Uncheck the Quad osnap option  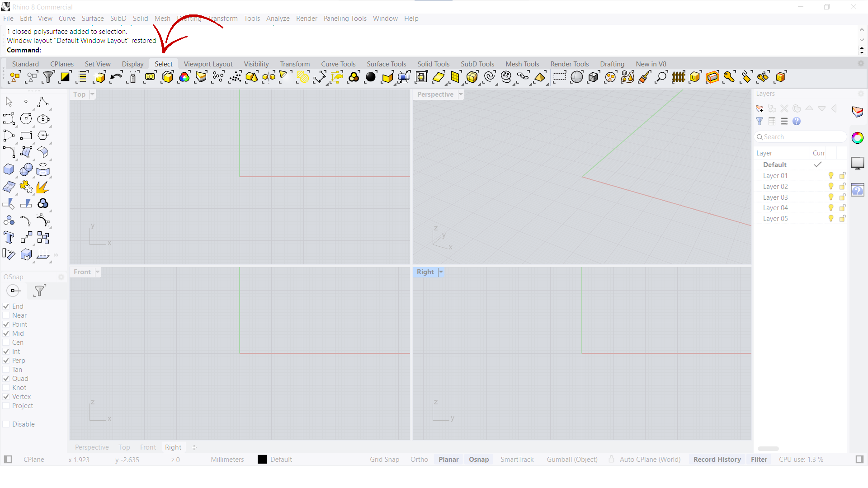[6, 379]
